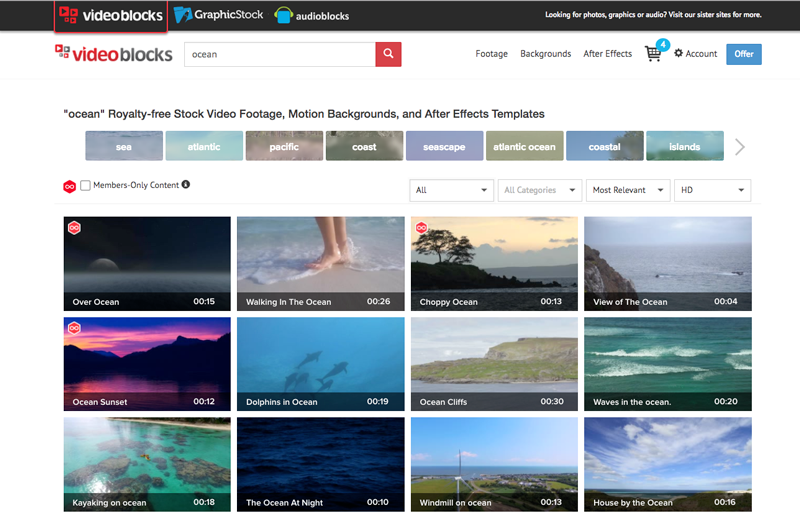
Task: Toggle the Members-Only Content checkbox
Action: [85, 185]
